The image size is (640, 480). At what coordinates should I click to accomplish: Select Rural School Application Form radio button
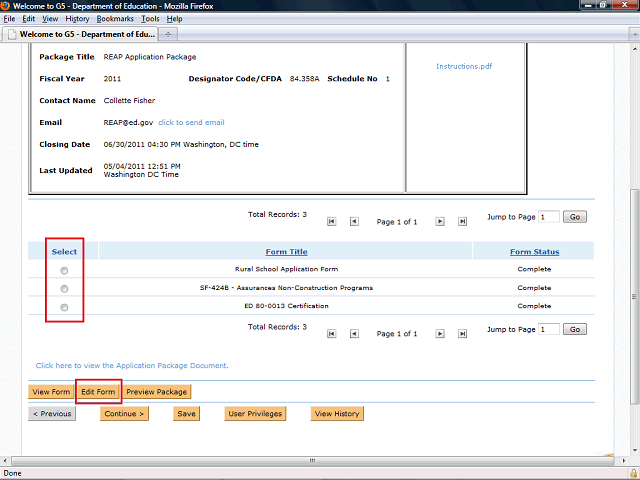[64, 270]
